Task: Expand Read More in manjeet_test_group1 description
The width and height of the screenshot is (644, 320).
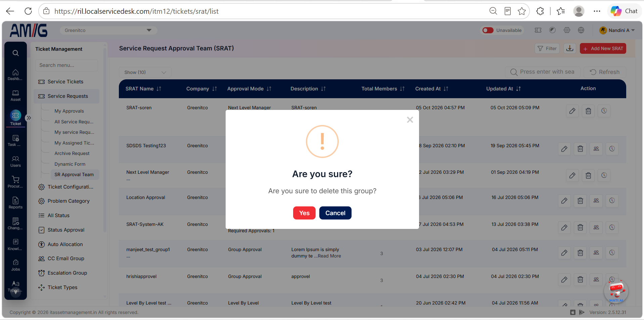Action: click(329, 256)
